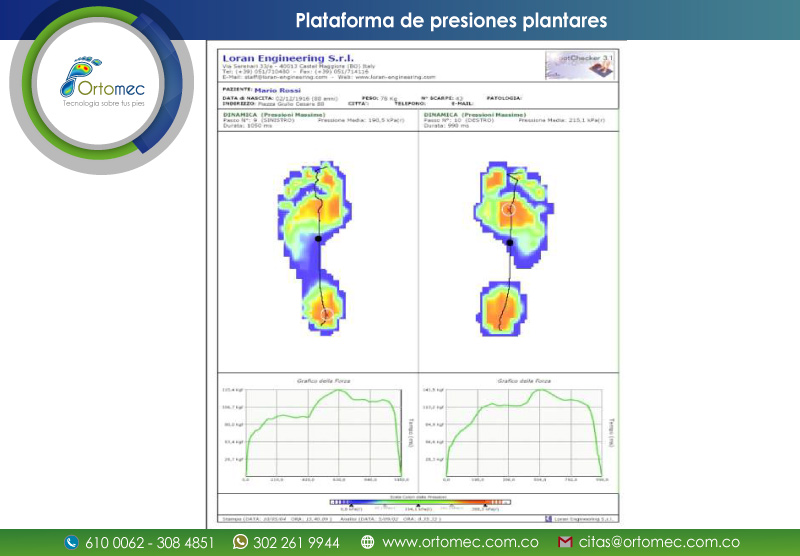This screenshot has width=800, height=556.
Task: Click the phone icon in the footer
Action: pos(71,543)
